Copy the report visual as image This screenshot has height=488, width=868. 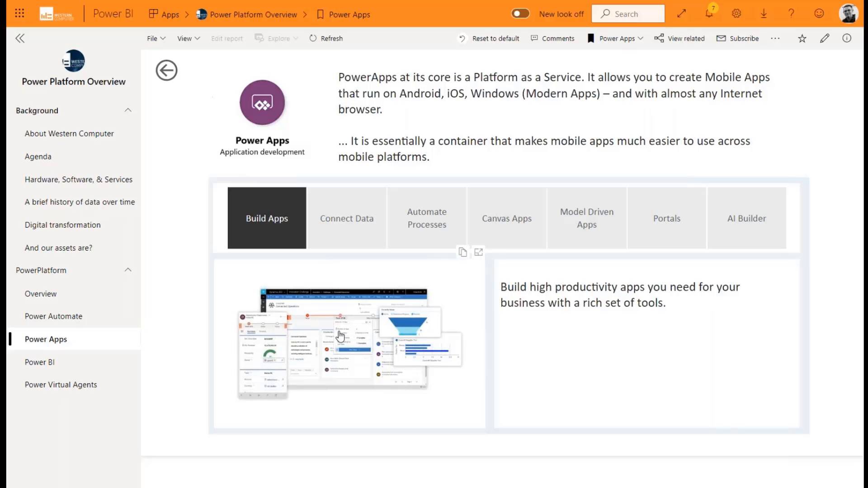tap(462, 252)
